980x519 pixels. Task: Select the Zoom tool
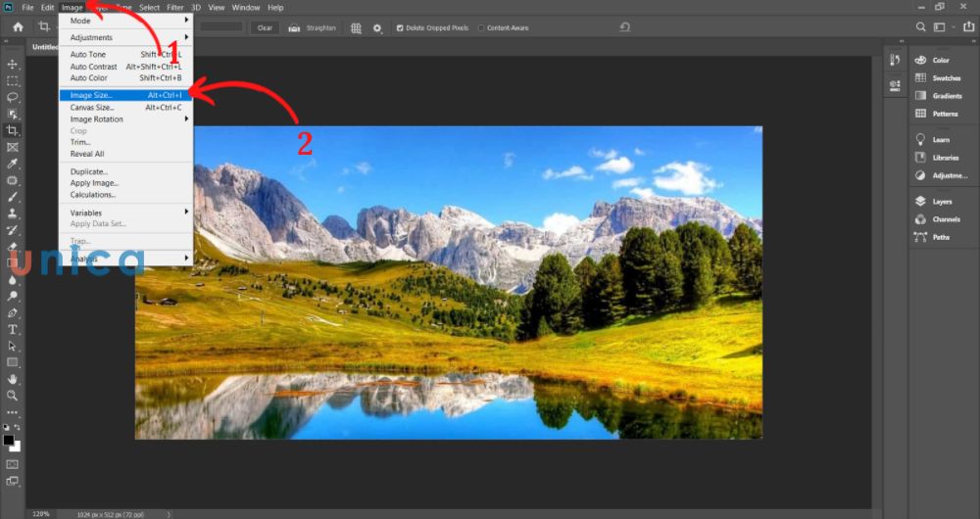click(x=13, y=396)
